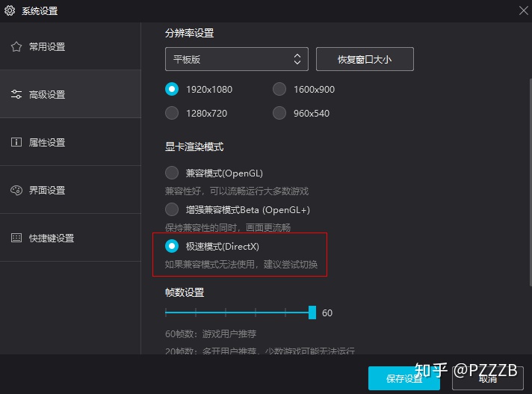Go to the 界面设置 tab
The image size is (532, 394).
tap(70, 190)
